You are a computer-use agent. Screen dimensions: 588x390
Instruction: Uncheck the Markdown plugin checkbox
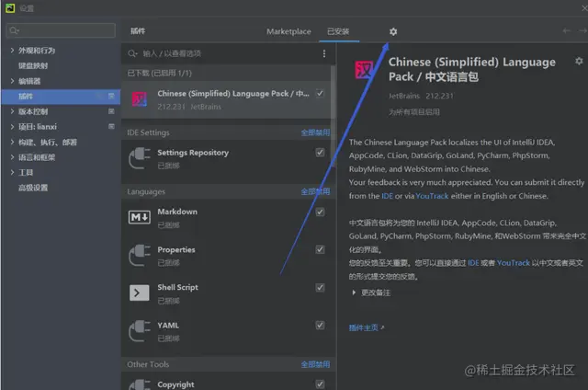pos(320,212)
